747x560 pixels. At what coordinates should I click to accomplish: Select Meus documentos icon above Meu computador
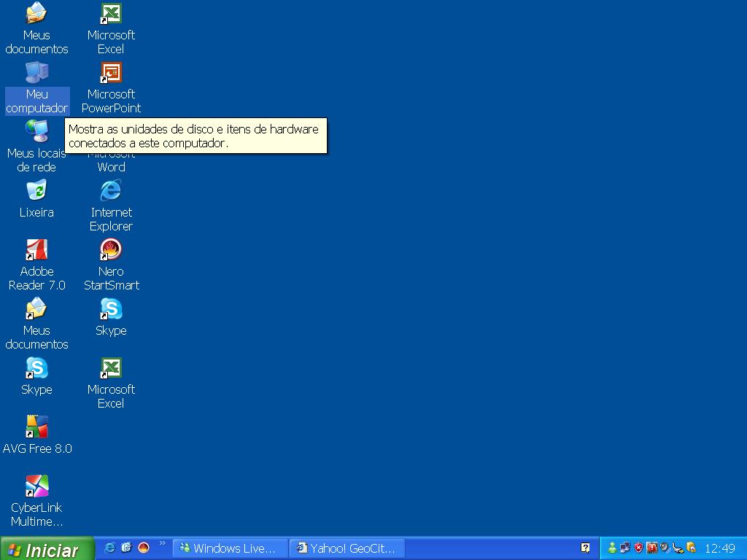click(36, 28)
